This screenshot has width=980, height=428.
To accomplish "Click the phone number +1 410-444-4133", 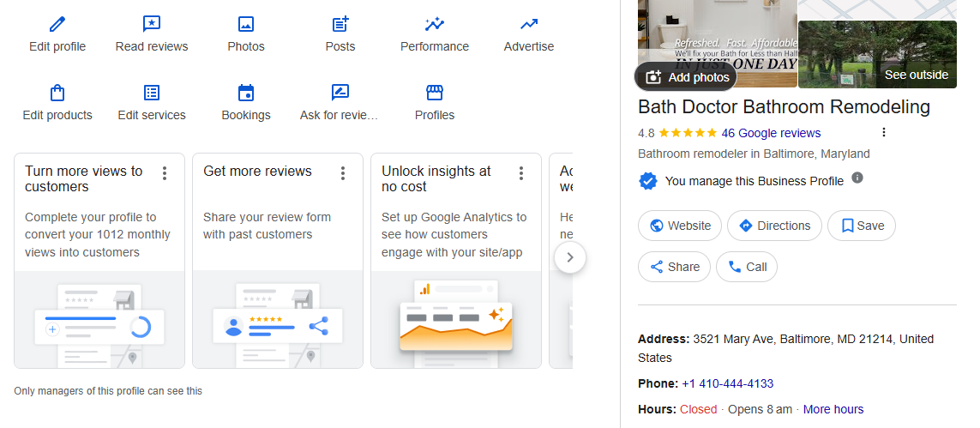I will (x=728, y=383).
